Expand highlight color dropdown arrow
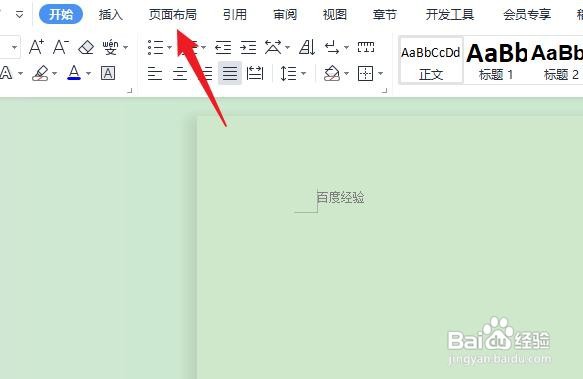Image resolution: width=583 pixels, height=379 pixels. pyautogui.click(x=55, y=74)
